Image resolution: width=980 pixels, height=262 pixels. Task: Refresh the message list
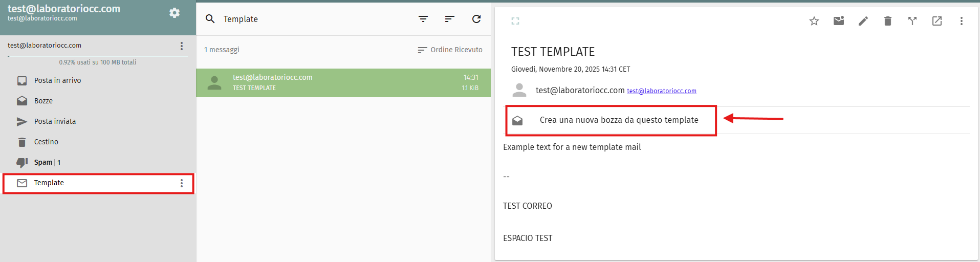(476, 19)
